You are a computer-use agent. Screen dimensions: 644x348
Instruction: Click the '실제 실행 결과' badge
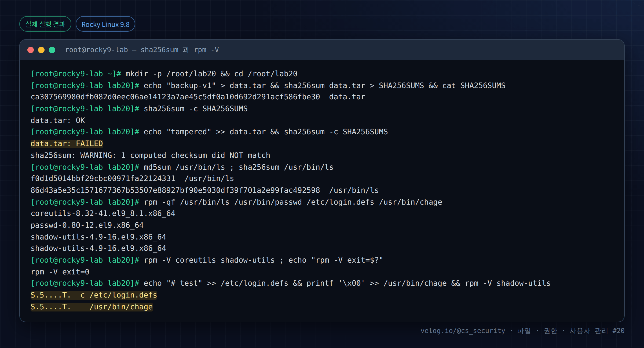(45, 24)
